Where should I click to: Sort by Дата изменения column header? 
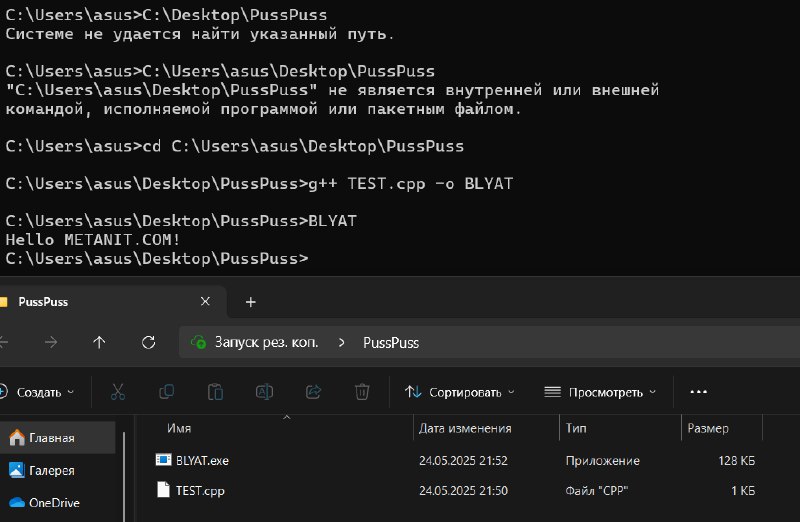click(x=465, y=428)
